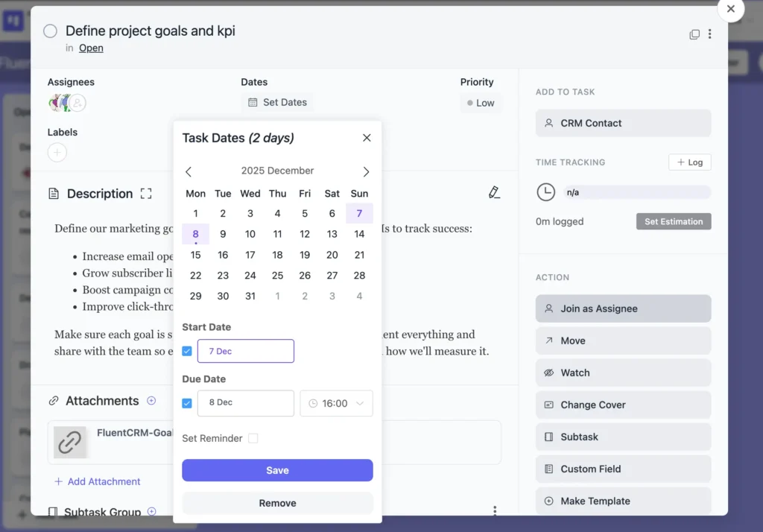Screen dimensions: 763x532
Task: Select December 15 in the calendar
Action: click(195, 255)
